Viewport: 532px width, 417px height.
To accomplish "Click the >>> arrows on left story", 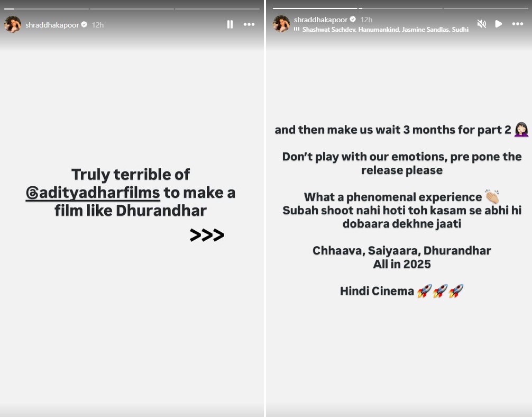I will point(207,235).
